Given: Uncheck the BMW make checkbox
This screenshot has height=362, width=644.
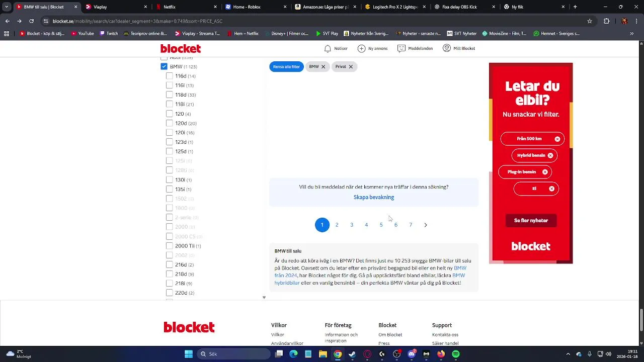Looking at the screenshot, I should [x=164, y=66].
